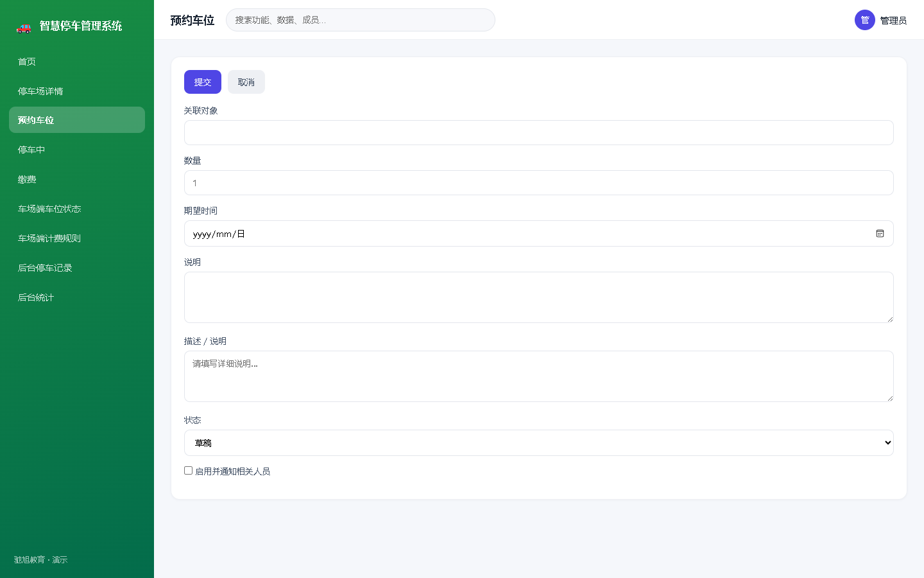Open 车场端计费规则 sidebar item
Image resolution: width=924 pixels, height=578 pixels.
(77, 238)
